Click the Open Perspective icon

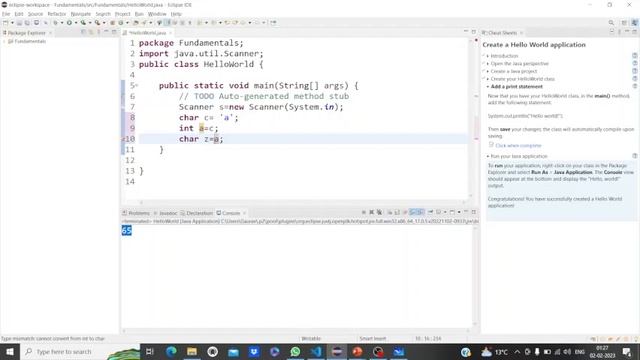pyautogui.click(x=624, y=22)
